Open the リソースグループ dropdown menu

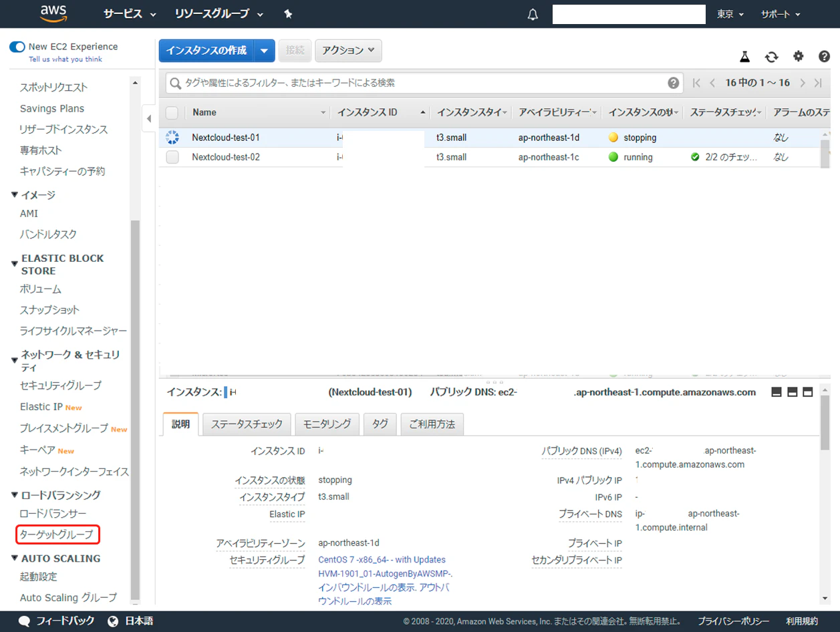219,14
